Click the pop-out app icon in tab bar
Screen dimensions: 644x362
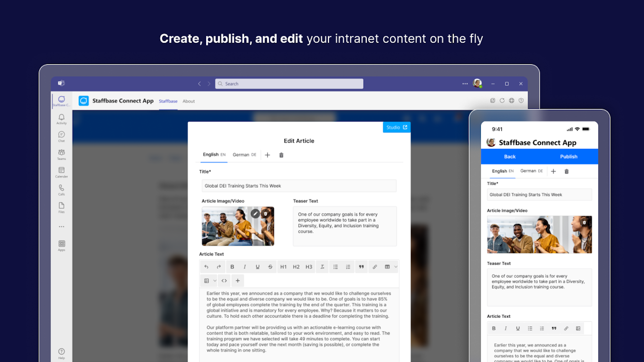point(493,101)
